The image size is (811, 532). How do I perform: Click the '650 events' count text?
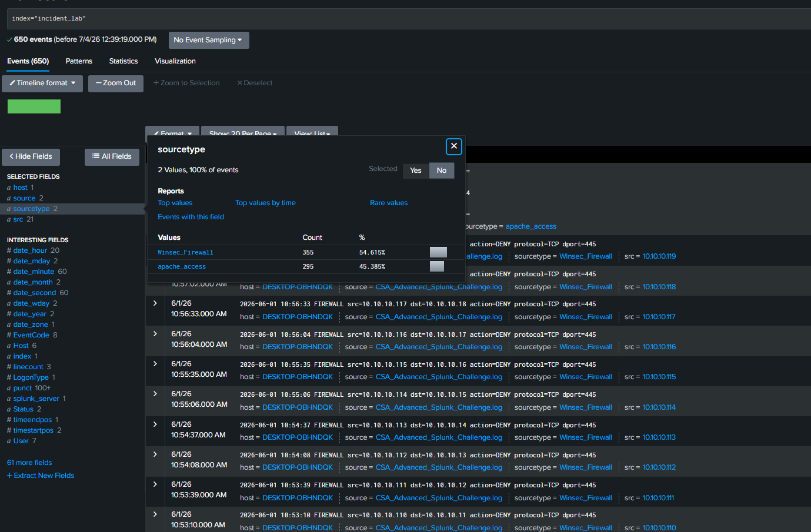click(33, 39)
